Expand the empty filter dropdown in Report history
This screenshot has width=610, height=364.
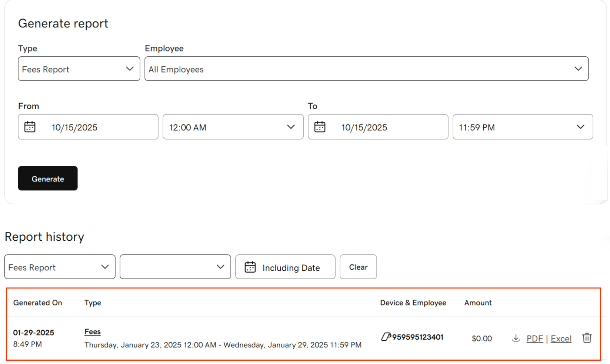(x=175, y=267)
